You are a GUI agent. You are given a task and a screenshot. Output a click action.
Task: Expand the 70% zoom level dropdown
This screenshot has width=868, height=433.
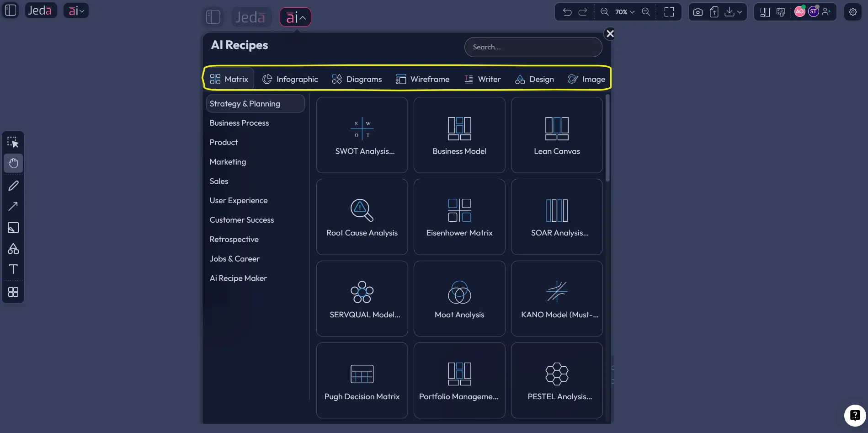coord(624,12)
